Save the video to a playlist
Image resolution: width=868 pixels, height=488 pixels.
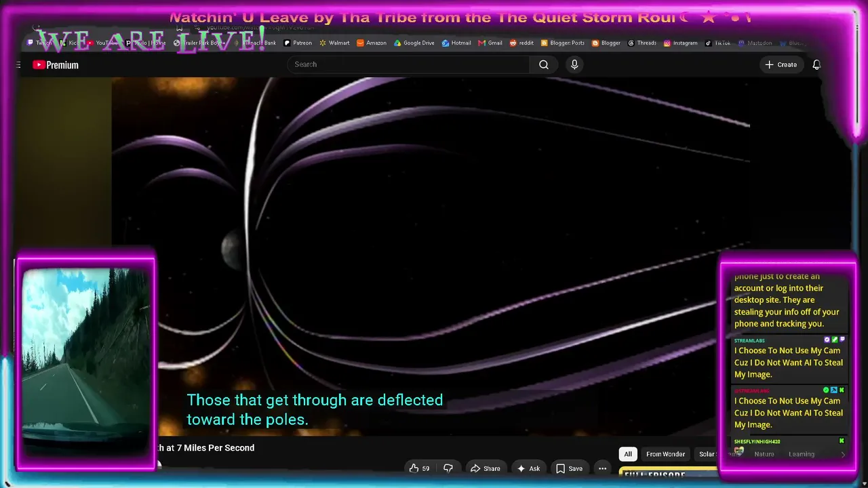[x=569, y=468]
